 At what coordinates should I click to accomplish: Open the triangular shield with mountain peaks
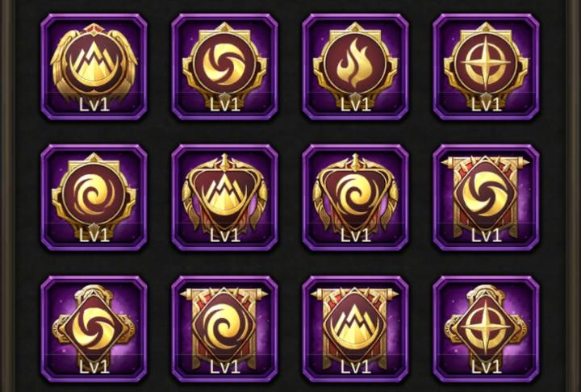(224, 198)
